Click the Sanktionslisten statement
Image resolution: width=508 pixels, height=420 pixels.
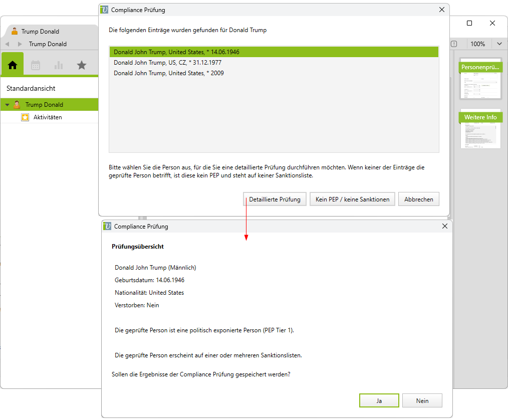click(208, 355)
